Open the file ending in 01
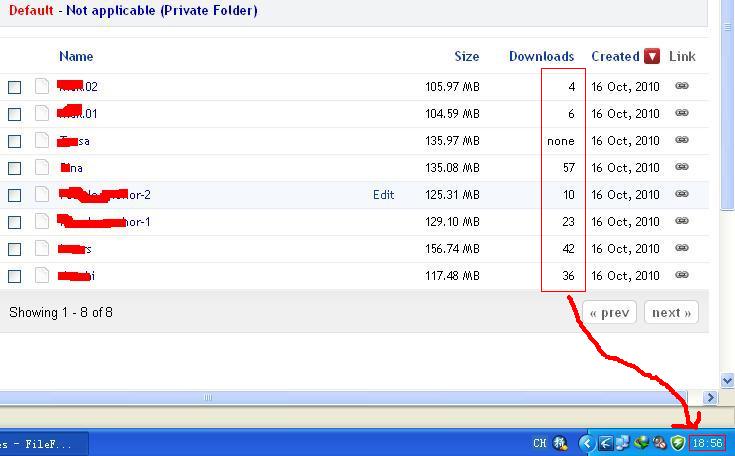 (x=77, y=113)
